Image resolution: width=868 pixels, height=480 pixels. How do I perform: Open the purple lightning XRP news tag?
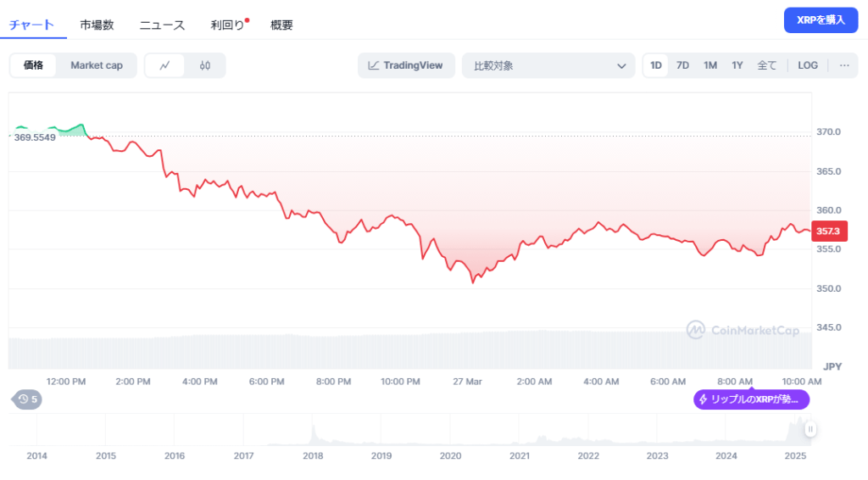751,399
